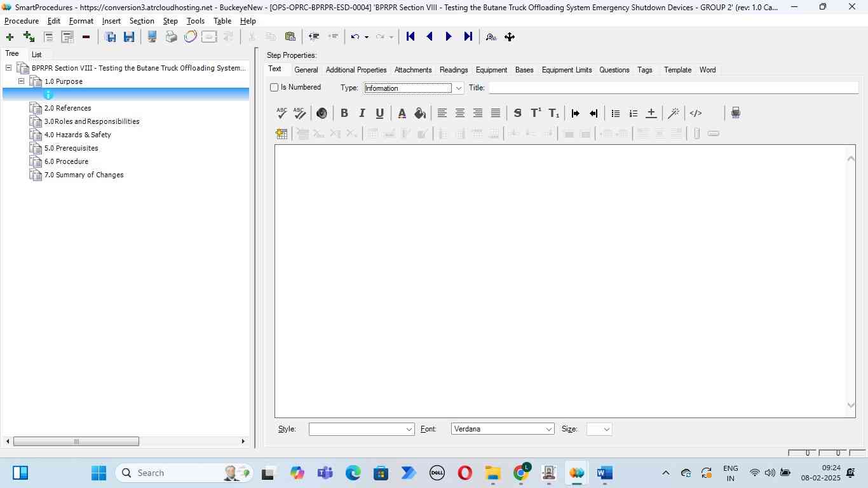868x488 pixels.
Task: Select 4.0 Hazards & Safety section
Action: [x=78, y=135]
